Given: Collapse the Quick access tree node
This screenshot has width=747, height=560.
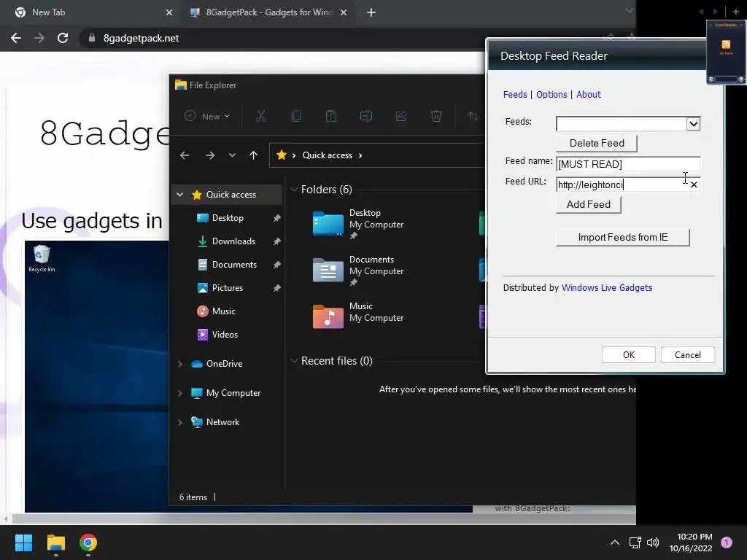Looking at the screenshot, I should pyautogui.click(x=180, y=194).
